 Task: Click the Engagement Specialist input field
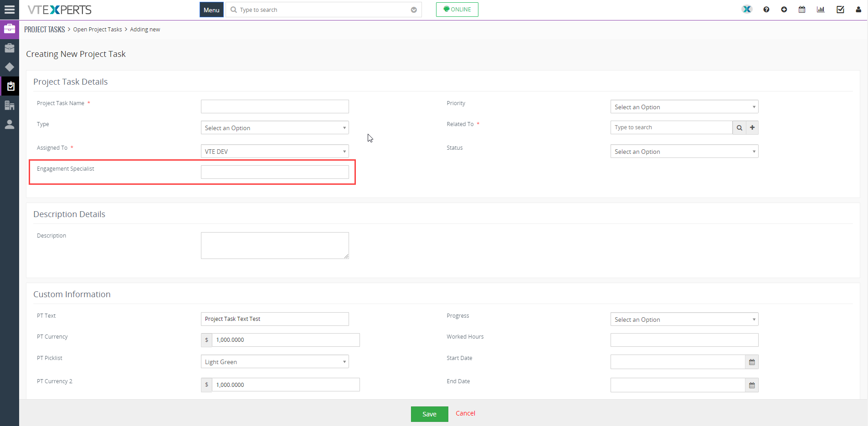275,172
